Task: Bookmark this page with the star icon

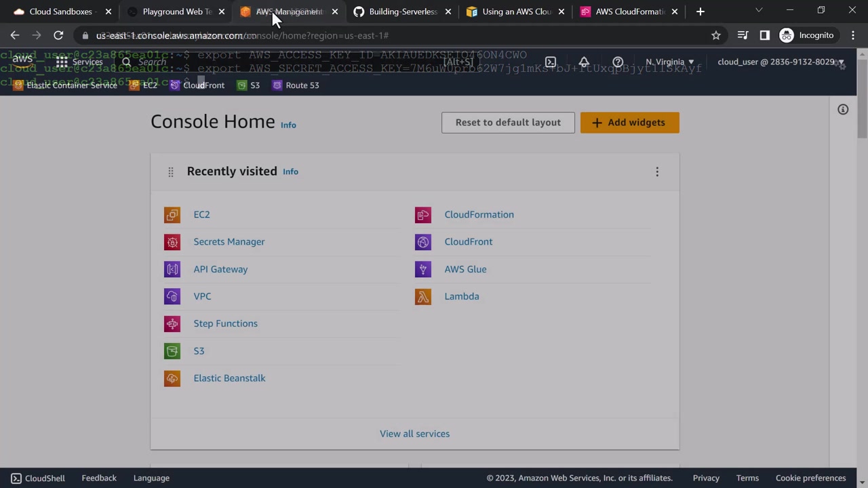Action: (716, 35)
